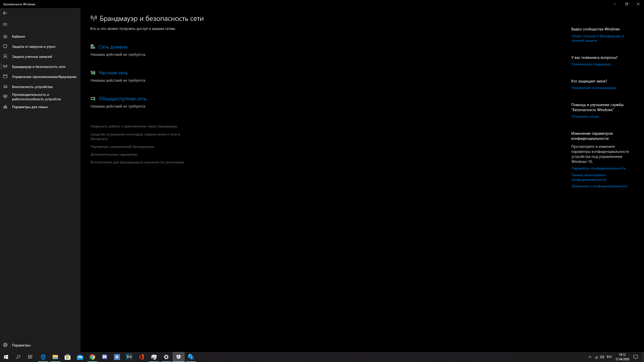Open Общедоступная сеть settings
This screenshot has width=644, height=362.
click(x=123, y=99)
